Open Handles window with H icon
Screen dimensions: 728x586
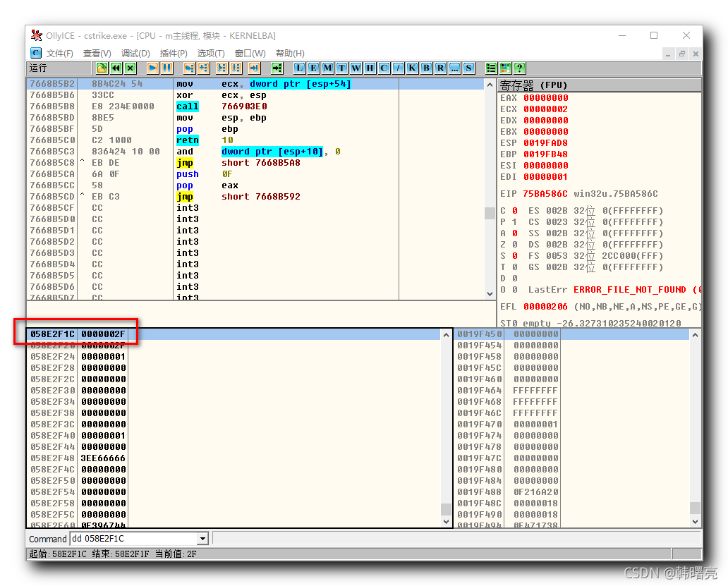tap(370, 68)
